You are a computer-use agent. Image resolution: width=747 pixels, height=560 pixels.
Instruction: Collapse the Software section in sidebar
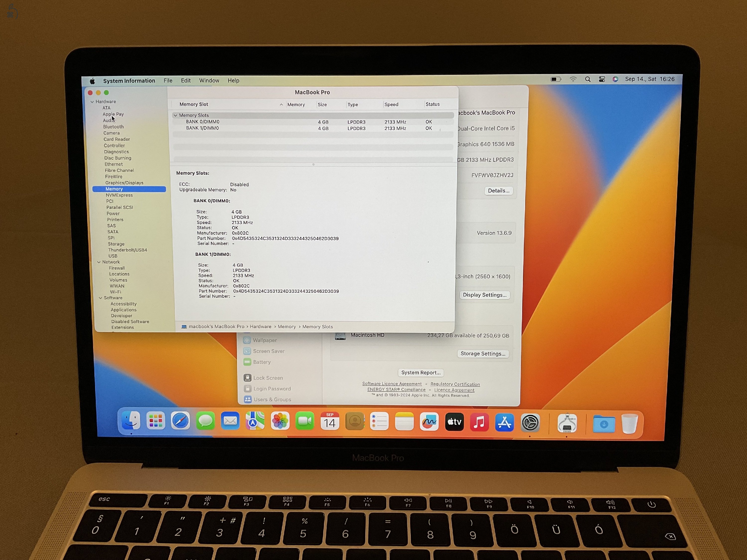(x=100, y=298)
